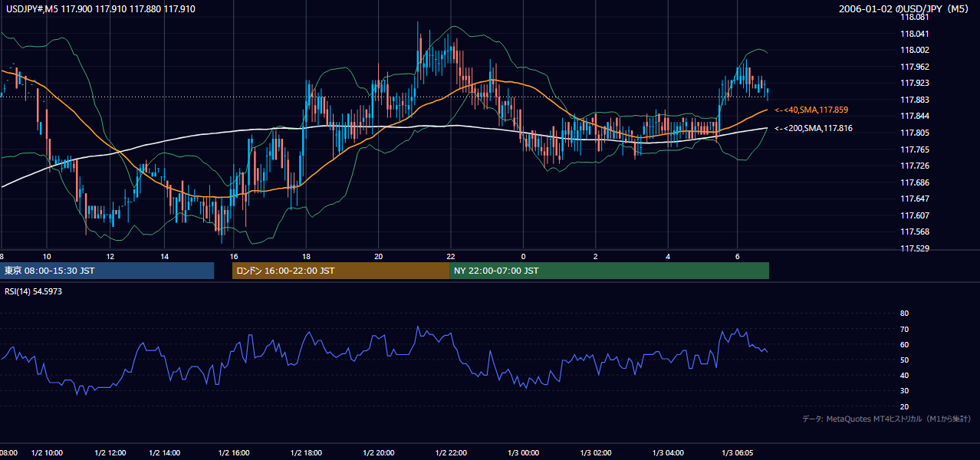Select the NY 22:00-07:00 JST session bar
The width and height of the screenshot is (980, 460).
pos(609,271)
